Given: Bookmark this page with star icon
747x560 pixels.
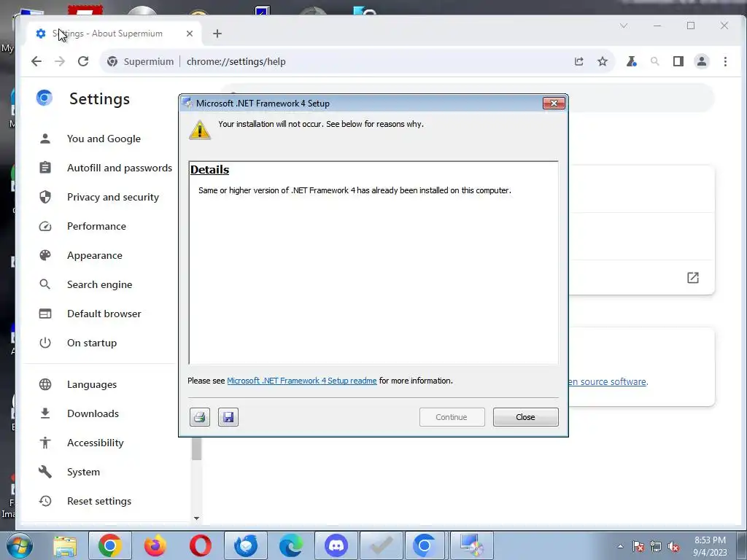Looking at the screenshot, I should click(x=603, y=61).
